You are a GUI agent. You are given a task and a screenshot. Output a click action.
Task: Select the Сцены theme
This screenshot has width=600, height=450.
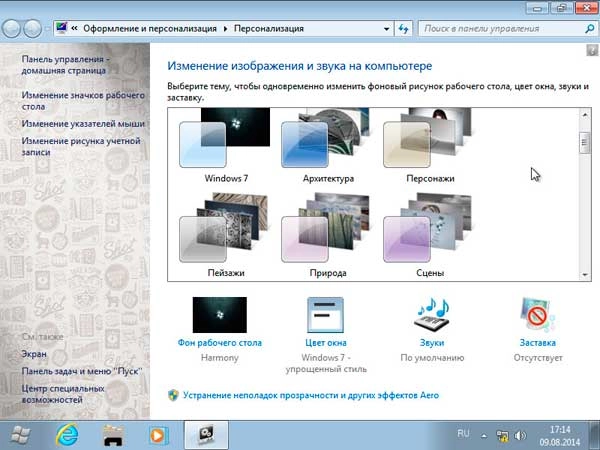click(428, 228)
